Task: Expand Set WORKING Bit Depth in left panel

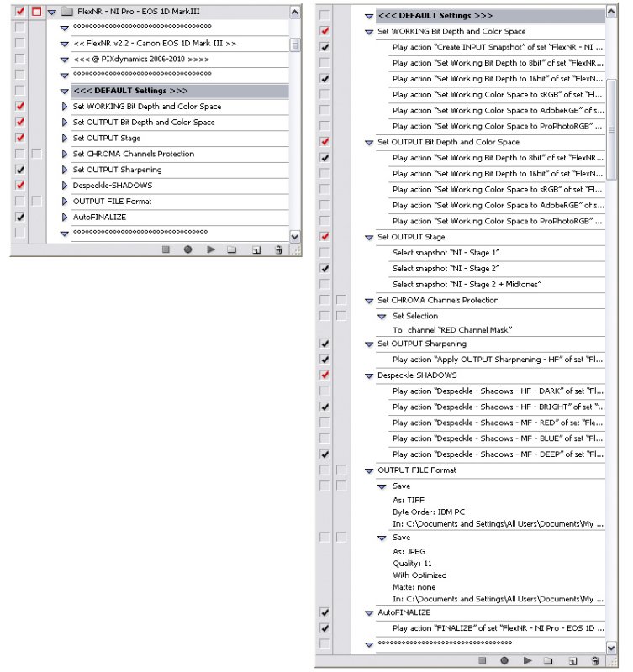Action: point(65,107)
